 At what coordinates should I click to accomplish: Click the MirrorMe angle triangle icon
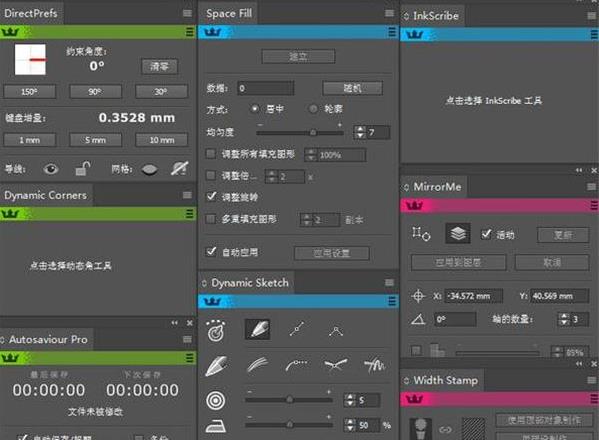point(418,319)
